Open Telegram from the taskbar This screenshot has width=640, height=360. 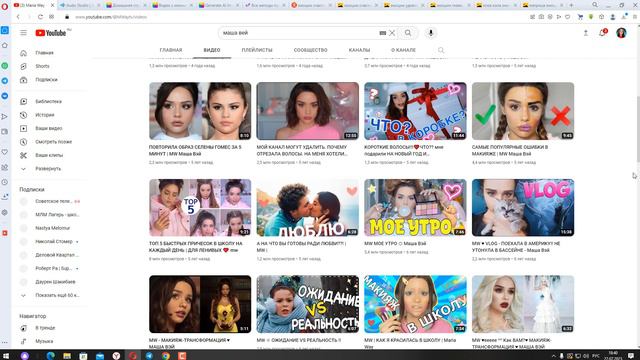pyautogui.click(x=149, y=356)
